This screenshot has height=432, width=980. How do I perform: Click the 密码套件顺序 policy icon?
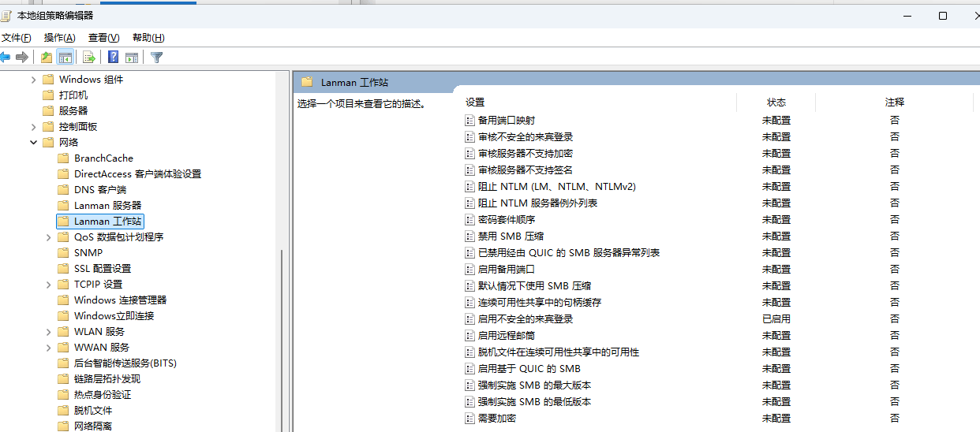click(x=470, y=220)
